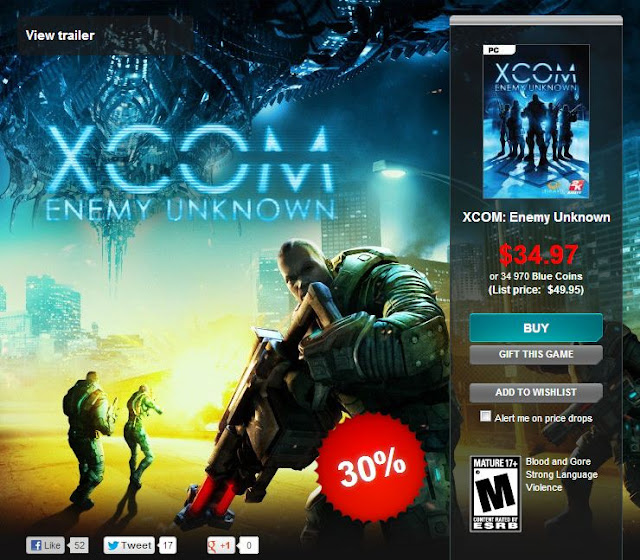640x560 pixels.
Task: Click the GIFT THIS GAME button
Action: click(x=536, y=354)
